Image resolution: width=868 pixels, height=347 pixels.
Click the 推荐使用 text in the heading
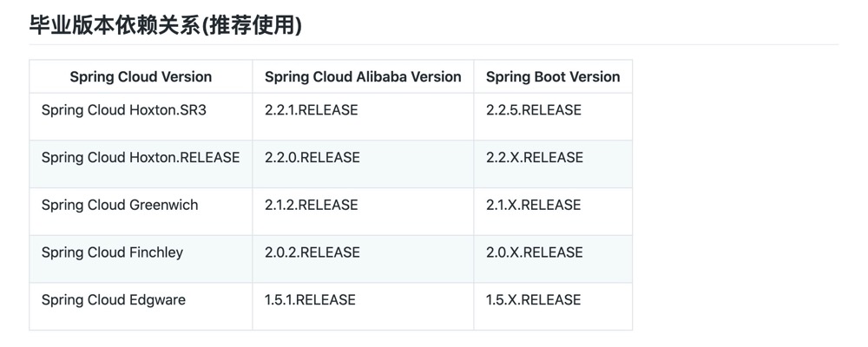click(x=254, y=25)
